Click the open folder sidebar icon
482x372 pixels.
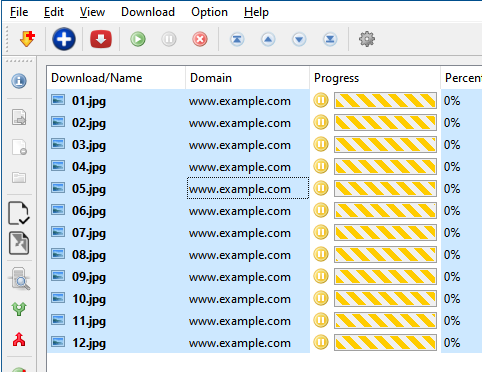(x=19, y=177)
